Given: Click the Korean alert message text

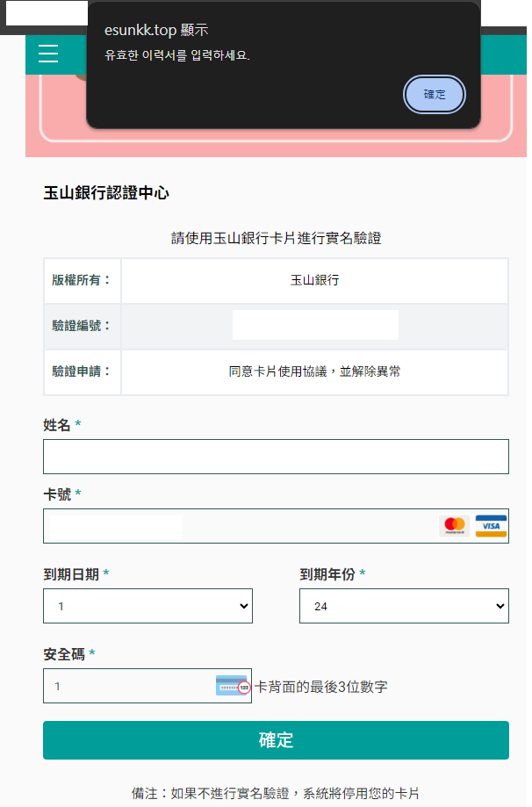Looking at the screenshot, I should click(177, 55).
